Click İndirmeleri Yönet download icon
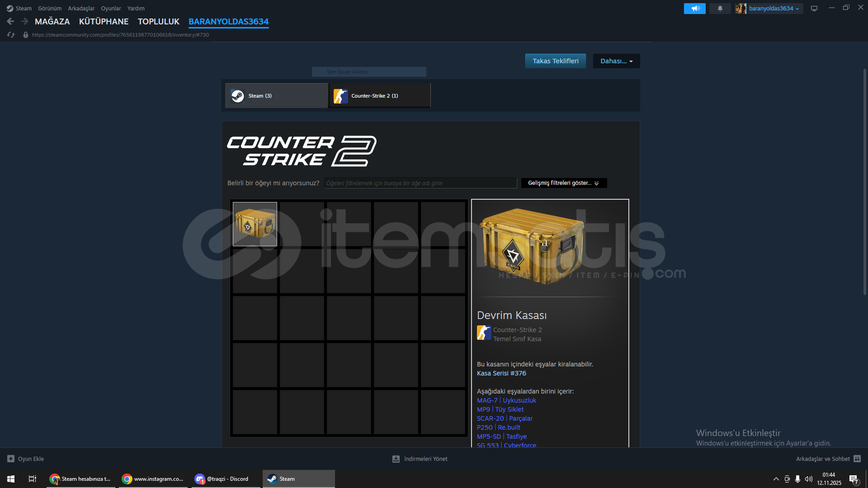 396,459
